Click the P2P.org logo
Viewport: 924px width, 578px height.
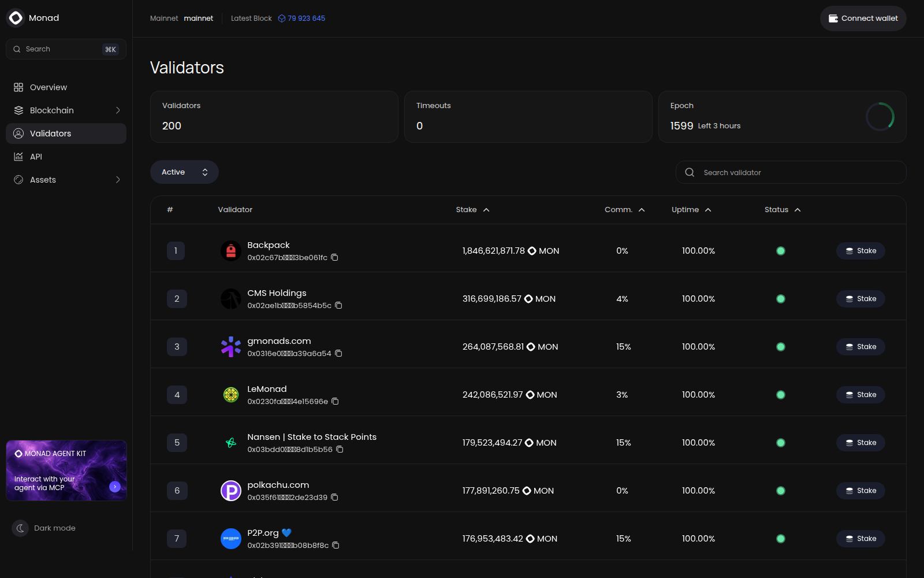point(231,539)
